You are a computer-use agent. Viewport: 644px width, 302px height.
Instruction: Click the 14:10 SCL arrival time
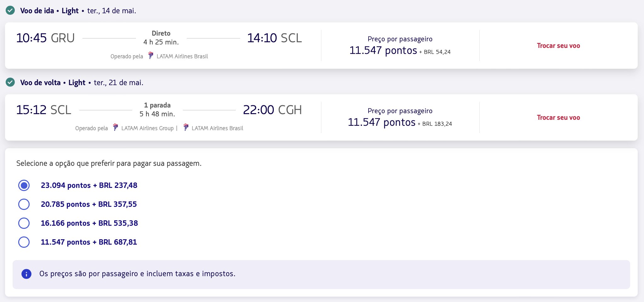pos(274,38)
